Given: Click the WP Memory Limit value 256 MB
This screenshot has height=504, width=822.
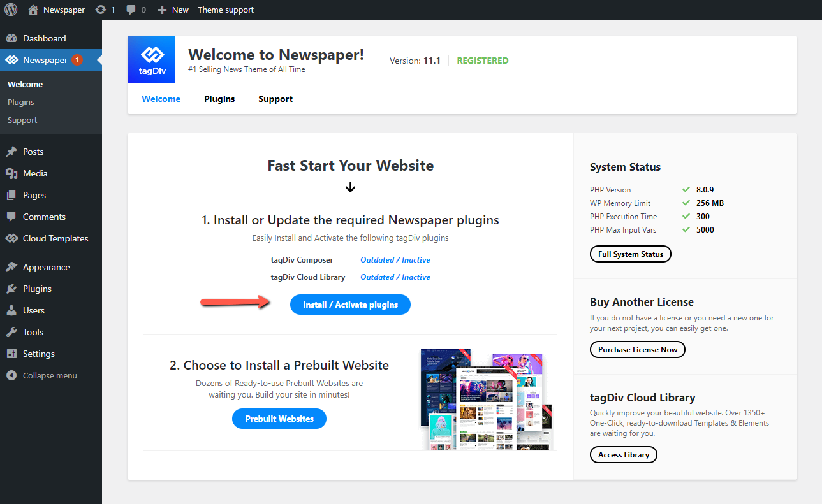Looking at the screenshot, I should pos(710,203).
